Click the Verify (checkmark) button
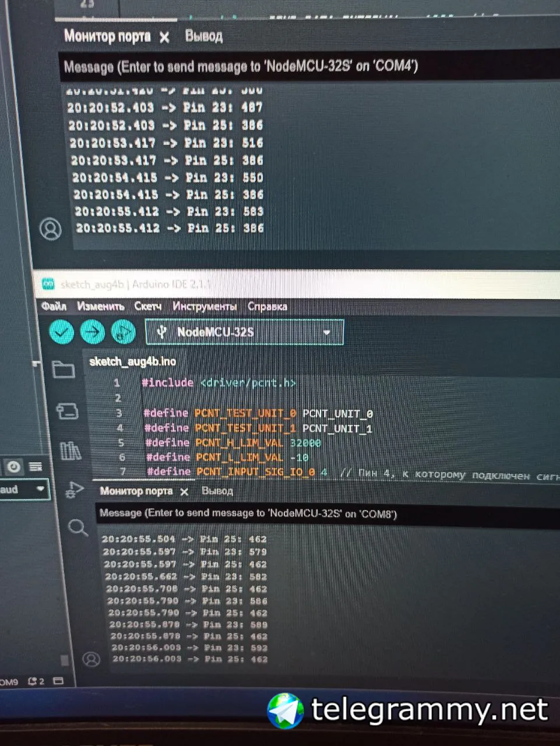 pos(61,332)
